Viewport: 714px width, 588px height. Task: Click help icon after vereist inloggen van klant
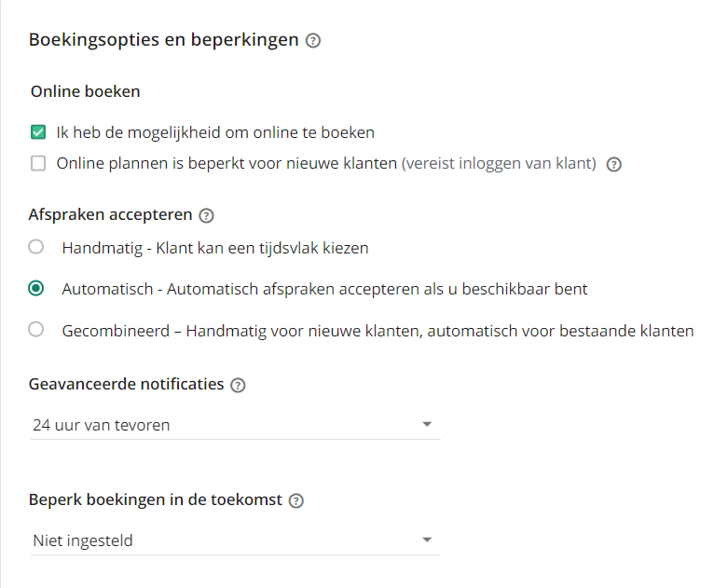[614, 164]
